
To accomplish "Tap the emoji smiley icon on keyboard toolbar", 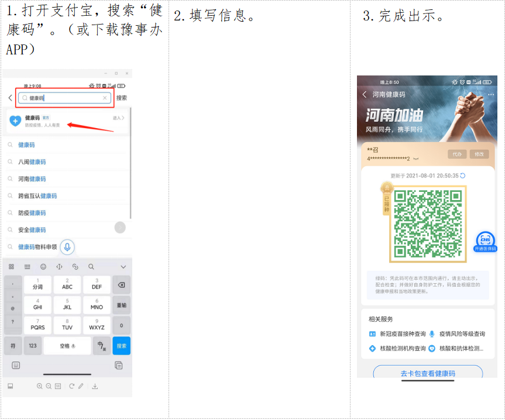I will [43, 267].
